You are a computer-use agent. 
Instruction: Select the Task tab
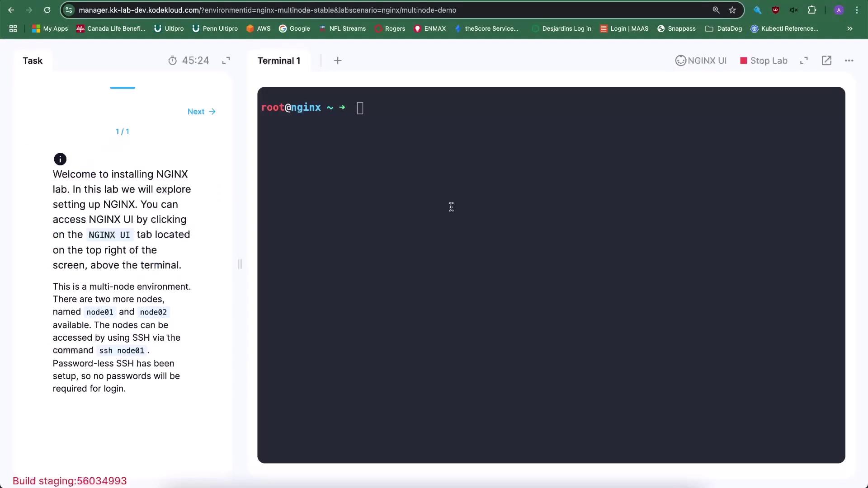tap(33, 61)
